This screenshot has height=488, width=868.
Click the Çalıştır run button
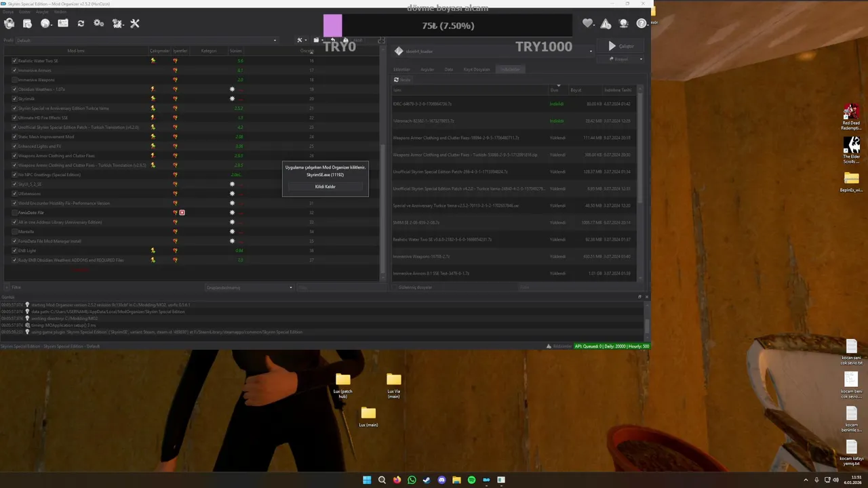pyautogui.click(x=621, y=46)
